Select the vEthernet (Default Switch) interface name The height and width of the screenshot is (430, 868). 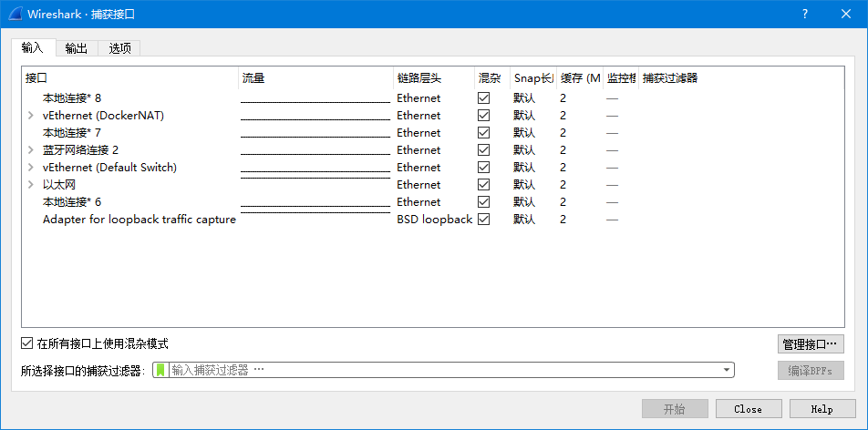tap(109, 167)
